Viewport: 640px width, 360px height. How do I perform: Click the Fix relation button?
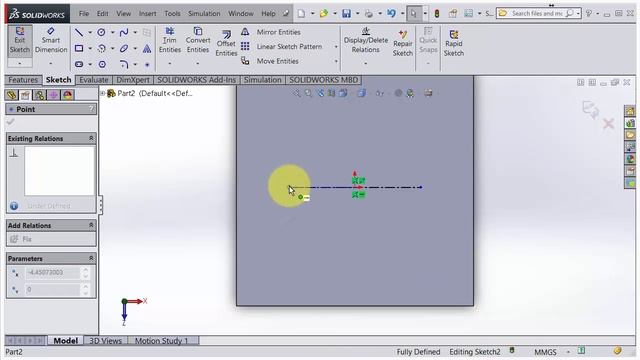click(x=51, y=239)
